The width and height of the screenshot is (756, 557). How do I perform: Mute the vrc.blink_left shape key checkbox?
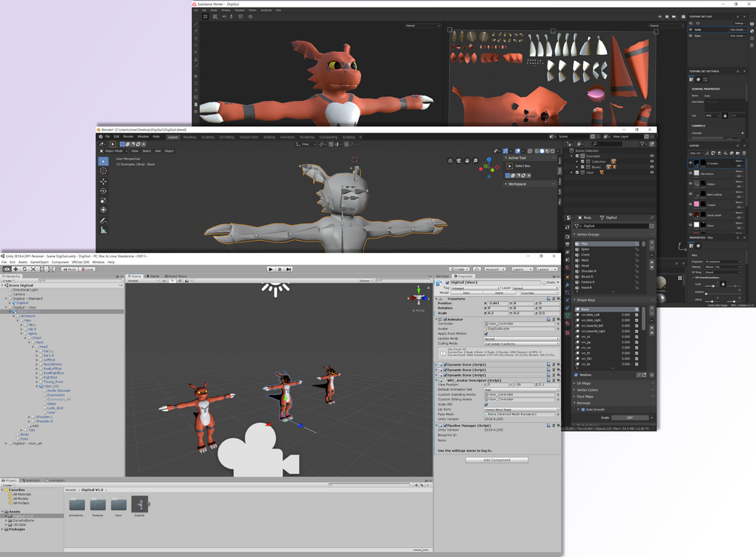(636, 315)
